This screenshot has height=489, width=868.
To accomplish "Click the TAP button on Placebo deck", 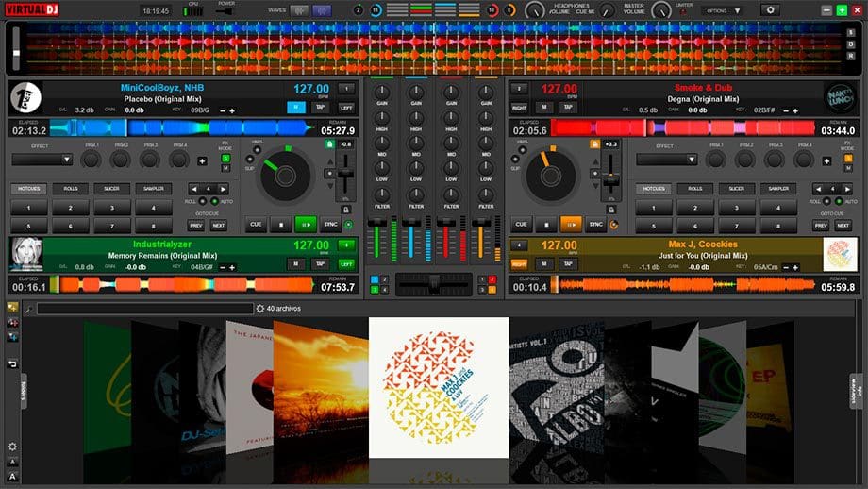I will 320,107.
